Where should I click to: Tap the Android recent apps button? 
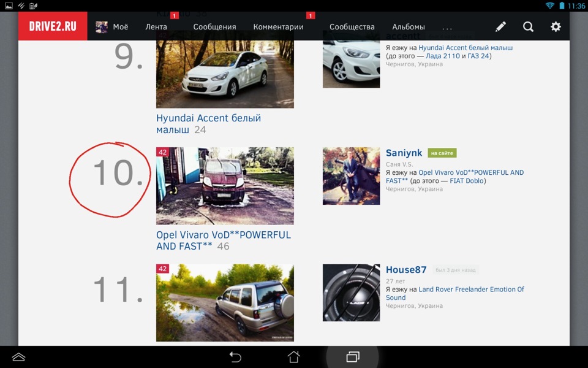[x=353, y=356]
